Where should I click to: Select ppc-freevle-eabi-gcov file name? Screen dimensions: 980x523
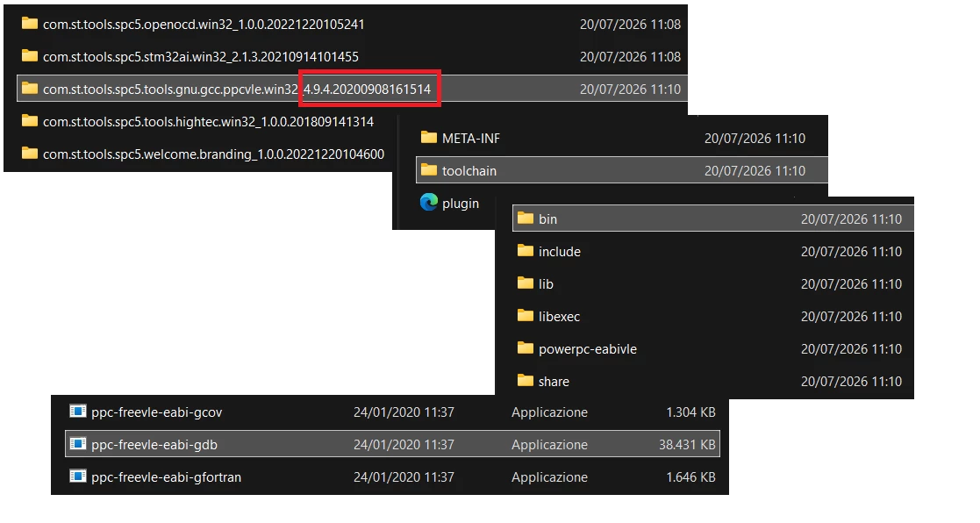[157, 412]
